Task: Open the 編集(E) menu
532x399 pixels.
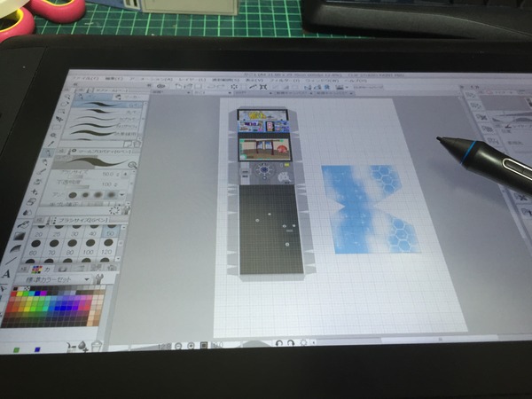Action: tap(113, 79)
